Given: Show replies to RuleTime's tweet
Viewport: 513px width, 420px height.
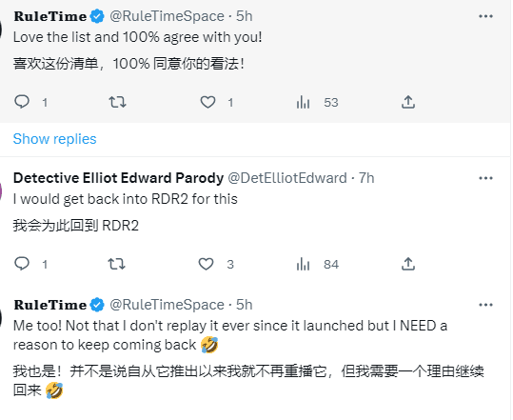Looking at the screenshot, I should pyautogui.click(x=54, y=139).
